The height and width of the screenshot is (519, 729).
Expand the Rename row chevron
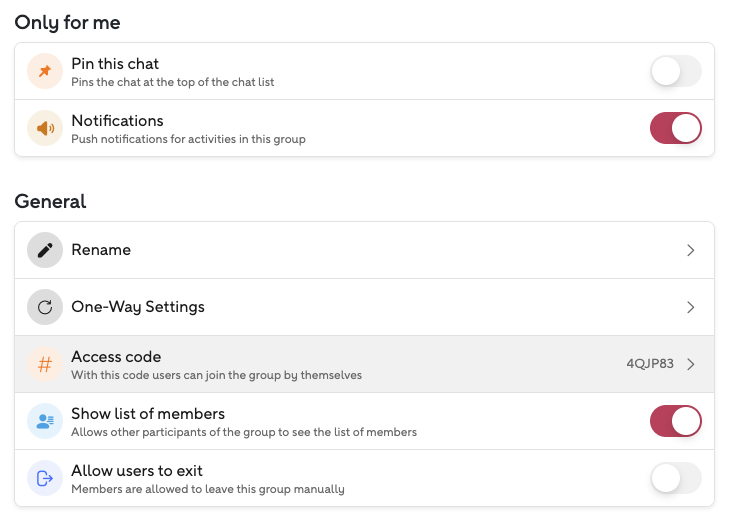(690, 250)
